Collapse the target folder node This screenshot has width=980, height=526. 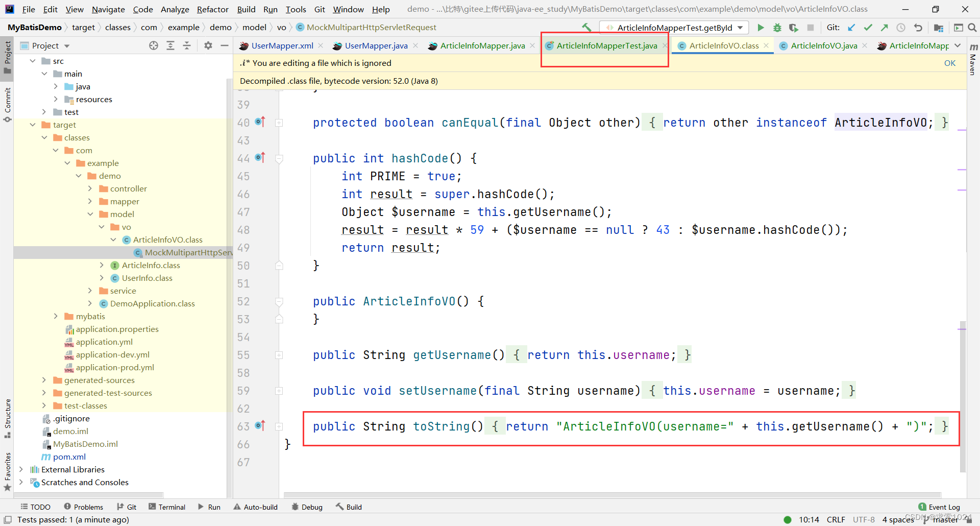click(x=33, y=125)
